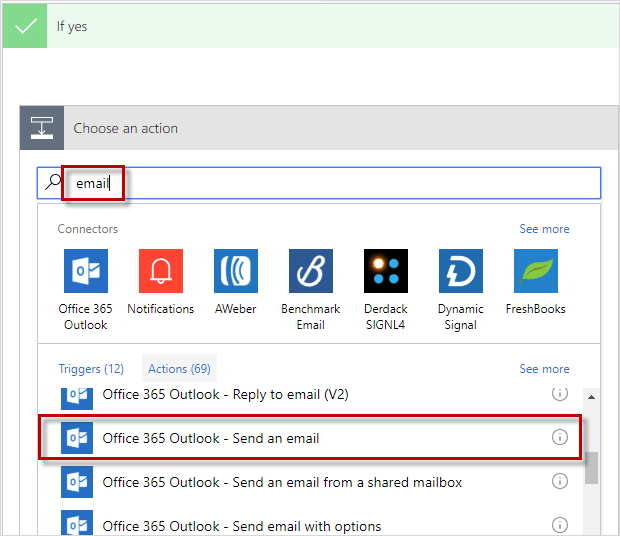
Task: Click the If yes branch header
Action: point(311,26)
